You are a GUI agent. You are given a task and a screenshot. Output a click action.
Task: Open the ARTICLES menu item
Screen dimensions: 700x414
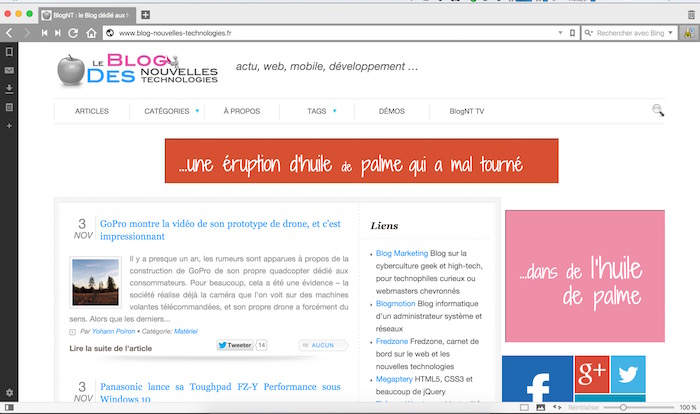(x=92, y=111)
